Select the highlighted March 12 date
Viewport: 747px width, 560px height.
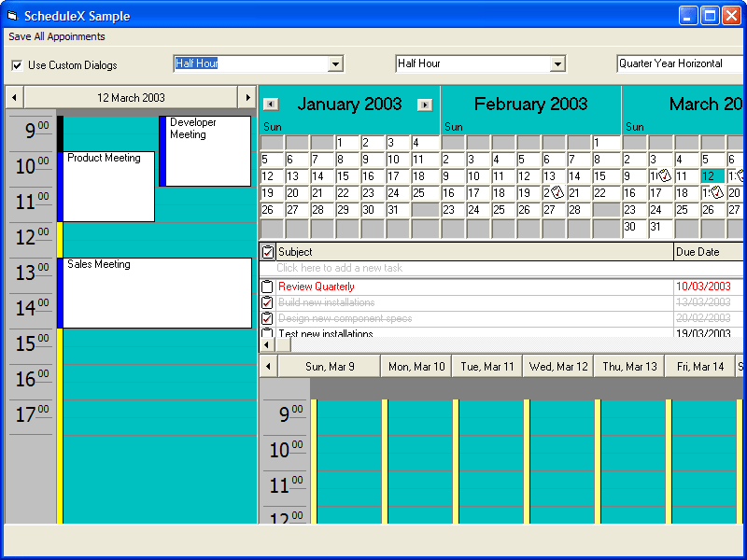tap(712, 175)
